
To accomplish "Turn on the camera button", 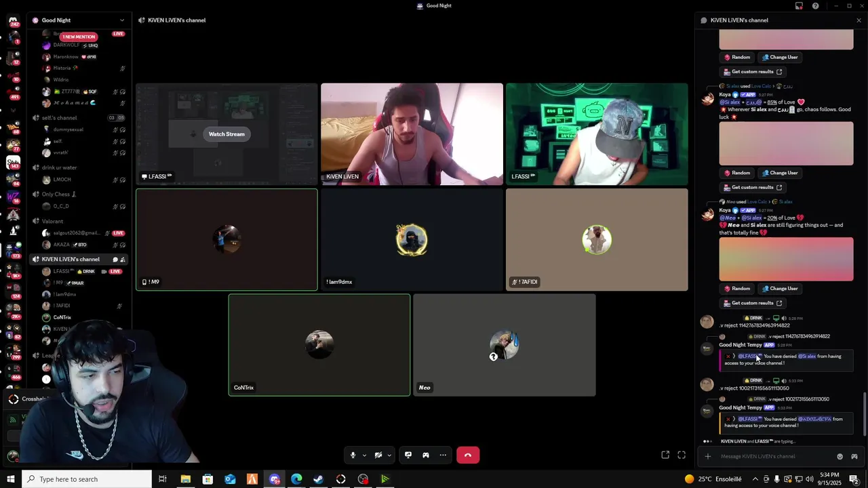I will tap(378, 455).
